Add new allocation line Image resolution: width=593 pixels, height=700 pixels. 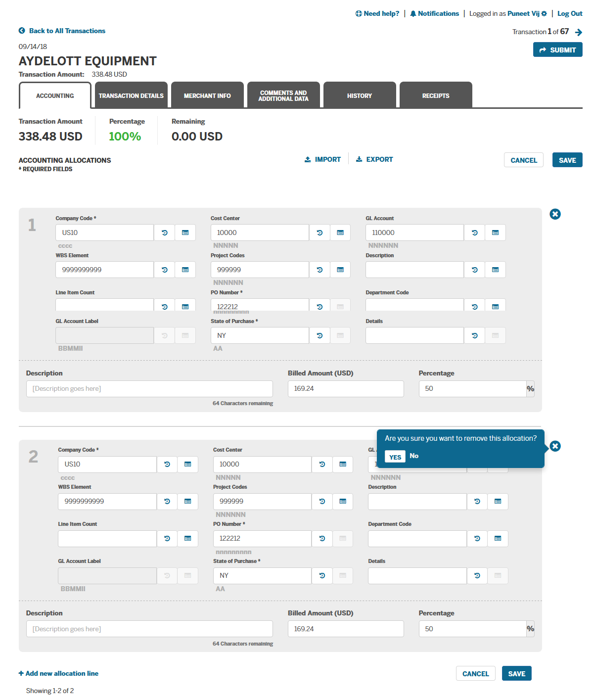(58, 673)
